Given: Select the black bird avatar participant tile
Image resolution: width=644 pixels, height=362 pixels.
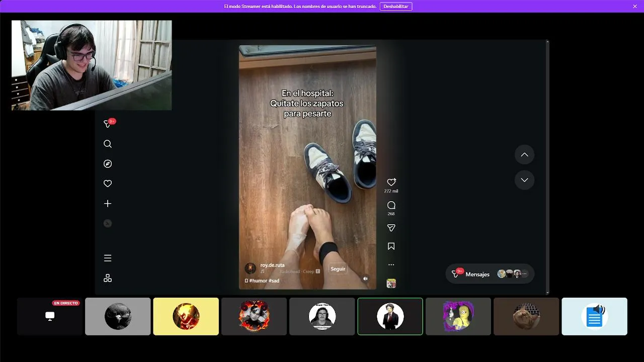Looking at the screenshot, I should (x=118, y=316).
